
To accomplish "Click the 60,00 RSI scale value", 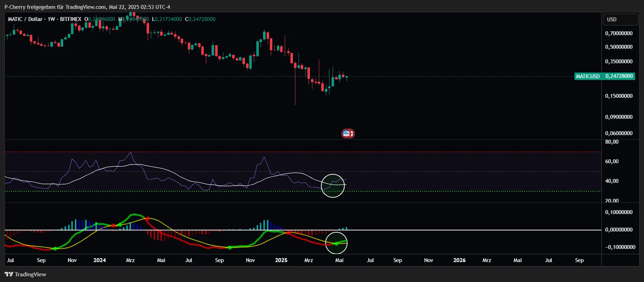I will click(612, 161).
